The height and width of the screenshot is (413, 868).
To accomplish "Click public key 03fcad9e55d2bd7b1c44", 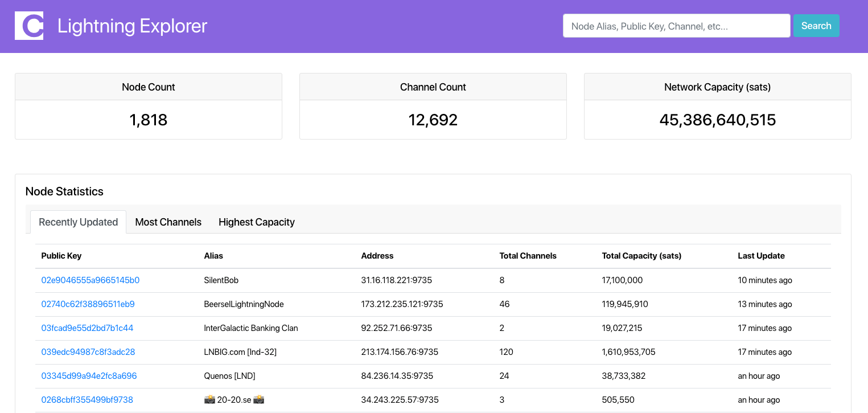I will click(87, 328).
